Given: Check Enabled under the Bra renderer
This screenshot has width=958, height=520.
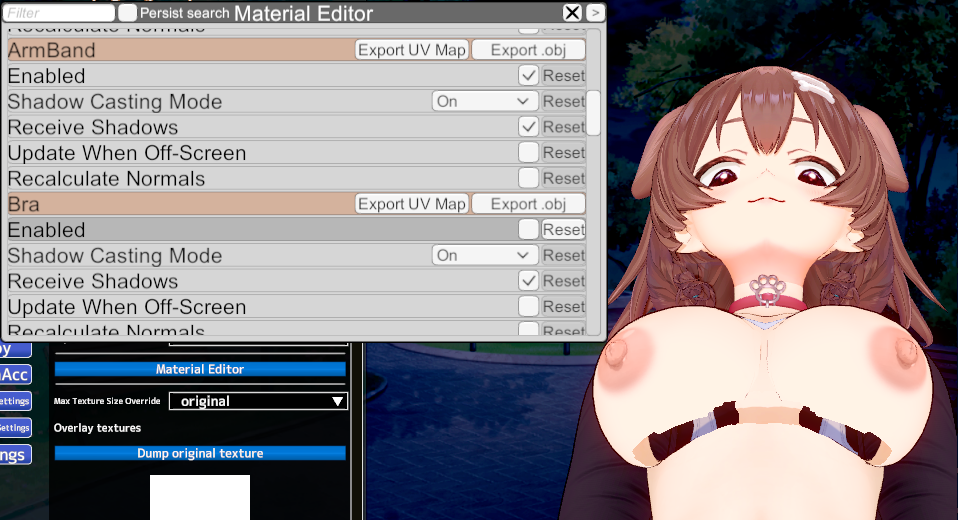Looking at the screenshot, I should pyautogui.click(x=528, y=229).
